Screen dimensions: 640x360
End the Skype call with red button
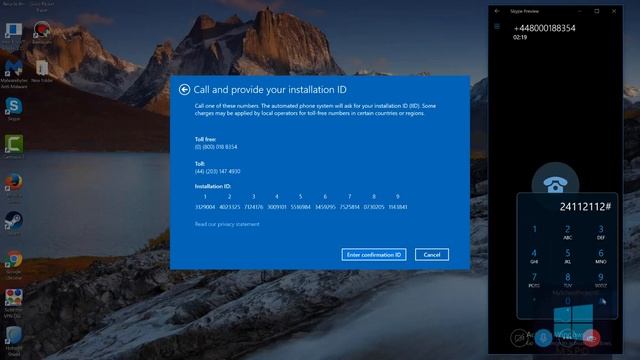coord(591,338)
